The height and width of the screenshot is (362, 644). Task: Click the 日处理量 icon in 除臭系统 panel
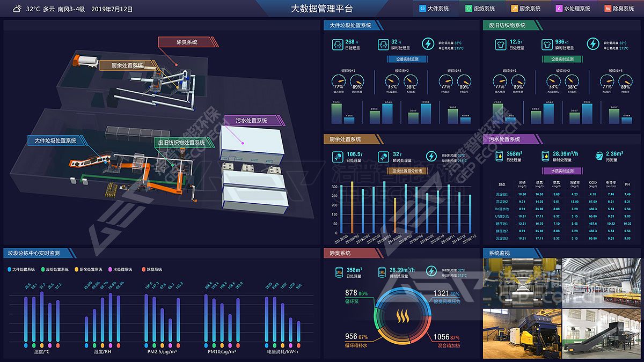click(x=339, y=272)
